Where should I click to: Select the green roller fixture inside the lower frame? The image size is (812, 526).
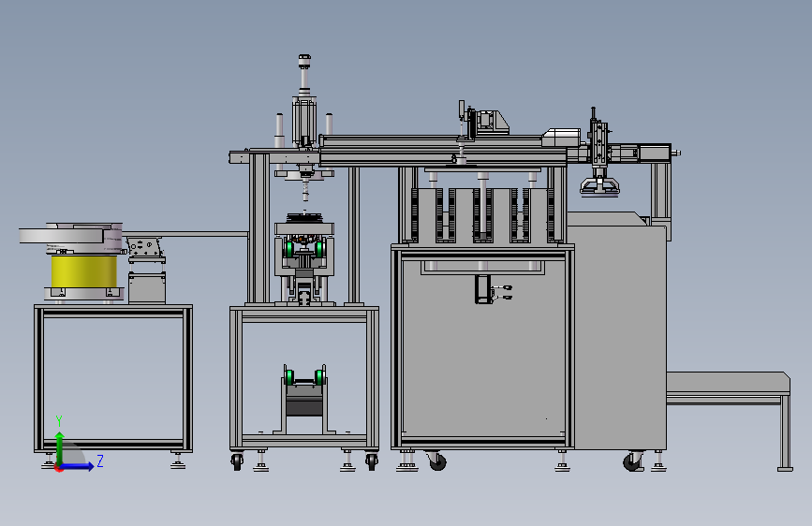(304, 399)
